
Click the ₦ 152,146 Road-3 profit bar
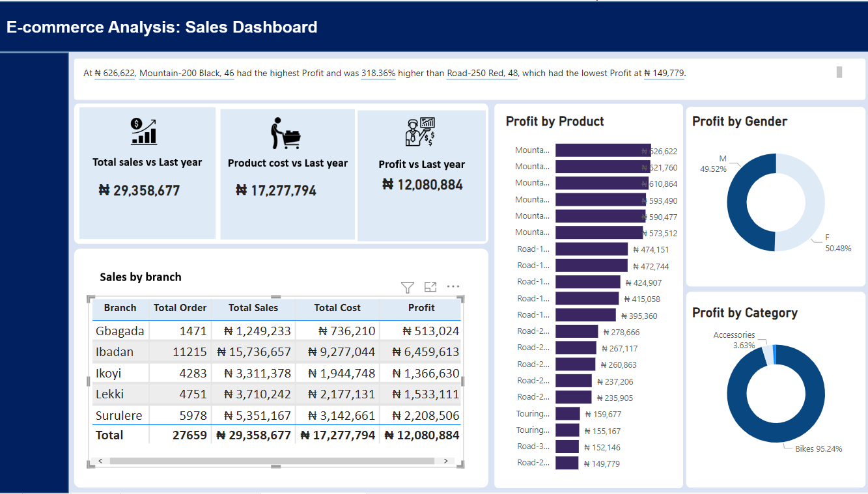click(x=567, y=446)
